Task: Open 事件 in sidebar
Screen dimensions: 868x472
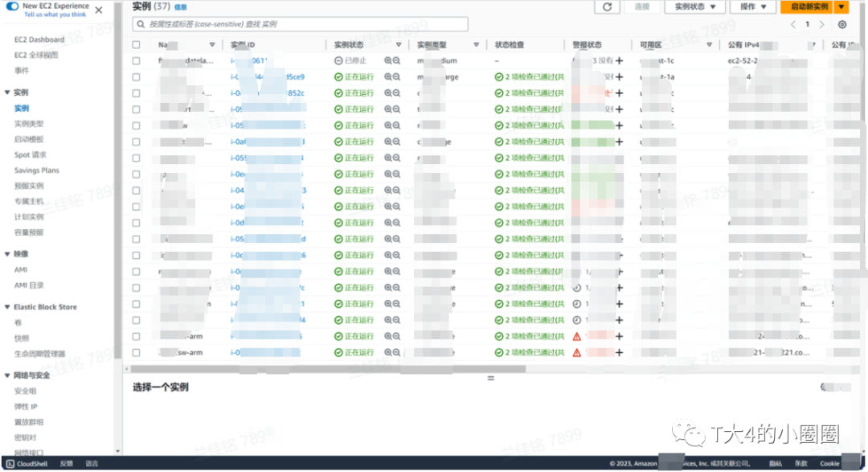Action: (x=22, y=70)
